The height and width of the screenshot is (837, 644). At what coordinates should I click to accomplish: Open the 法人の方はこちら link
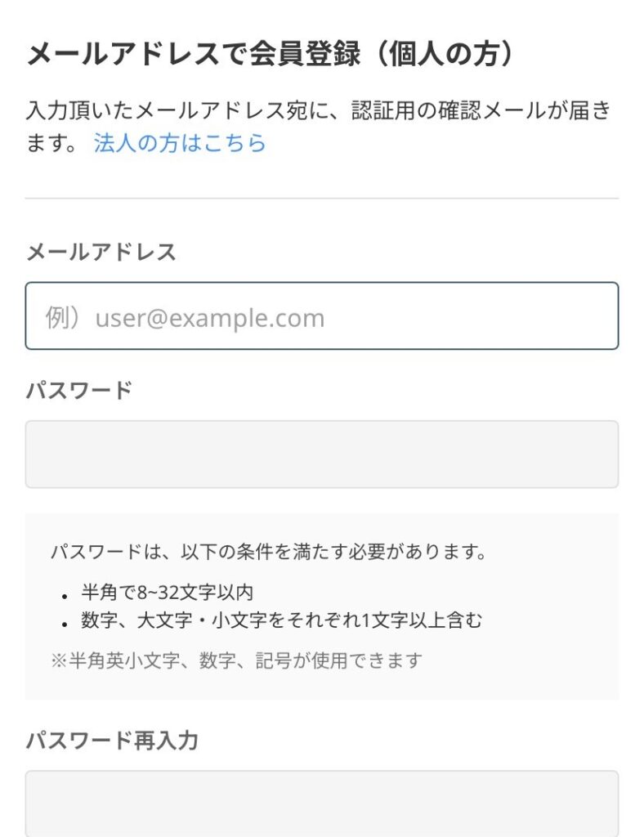(180, 143)
